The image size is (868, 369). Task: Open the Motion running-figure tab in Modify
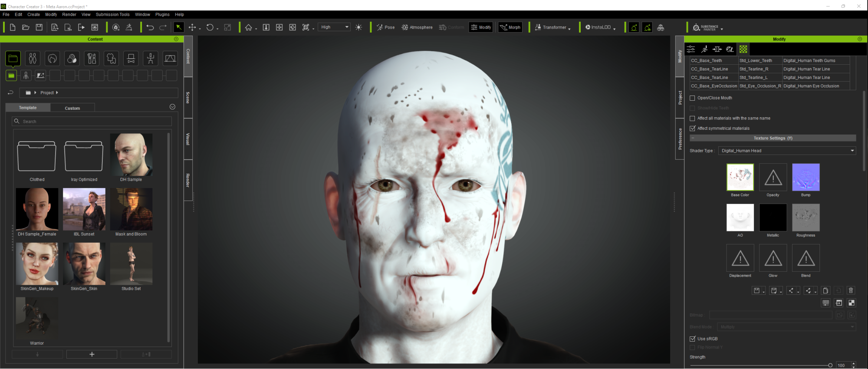(x=704, y=49)
